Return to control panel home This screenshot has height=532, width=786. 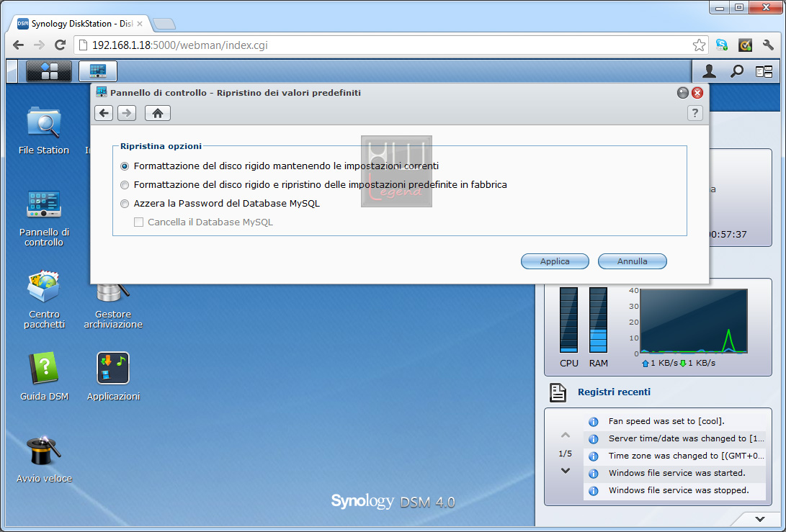click(158, 113)
